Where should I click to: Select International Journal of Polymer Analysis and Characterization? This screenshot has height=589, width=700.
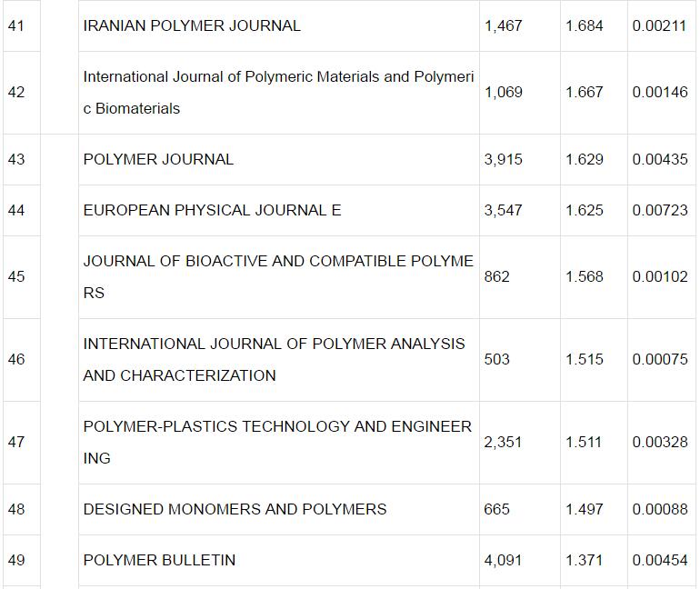click(273, 359)
